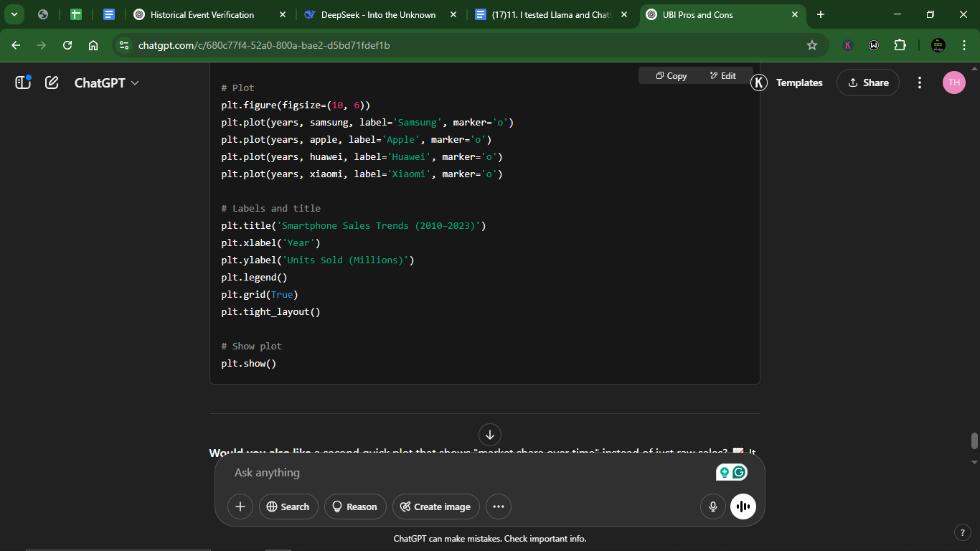Go forward in browser history

pos(42,45)
